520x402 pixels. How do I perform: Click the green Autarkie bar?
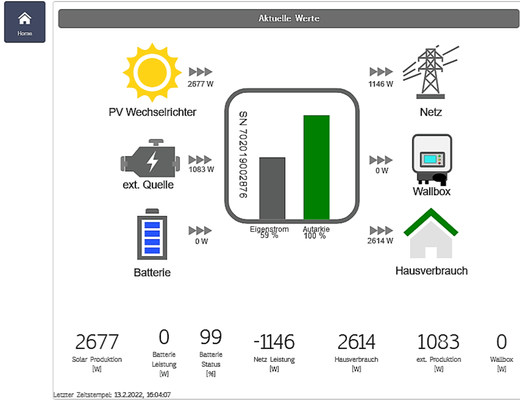coord(317,167)
